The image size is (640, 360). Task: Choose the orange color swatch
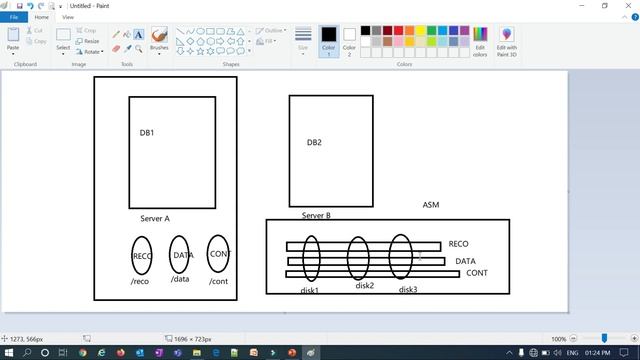(409, 30)
